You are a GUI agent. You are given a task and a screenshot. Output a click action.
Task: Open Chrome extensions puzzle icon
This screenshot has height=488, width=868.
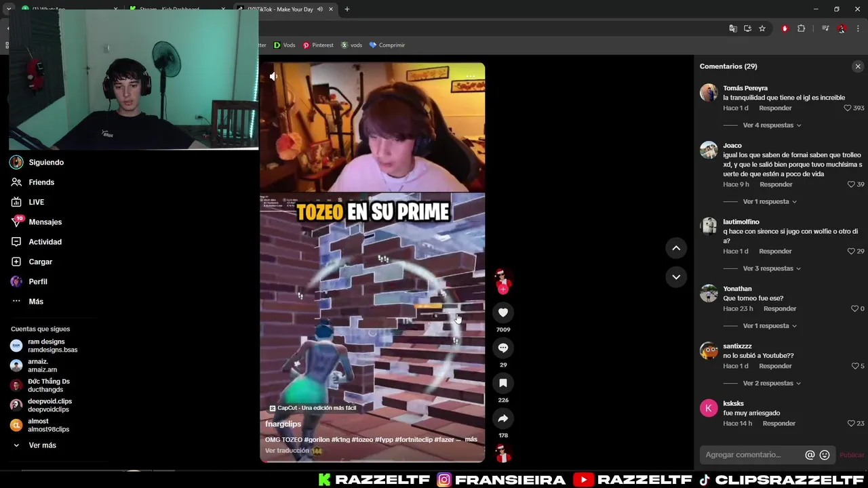(x=801, y=28)
